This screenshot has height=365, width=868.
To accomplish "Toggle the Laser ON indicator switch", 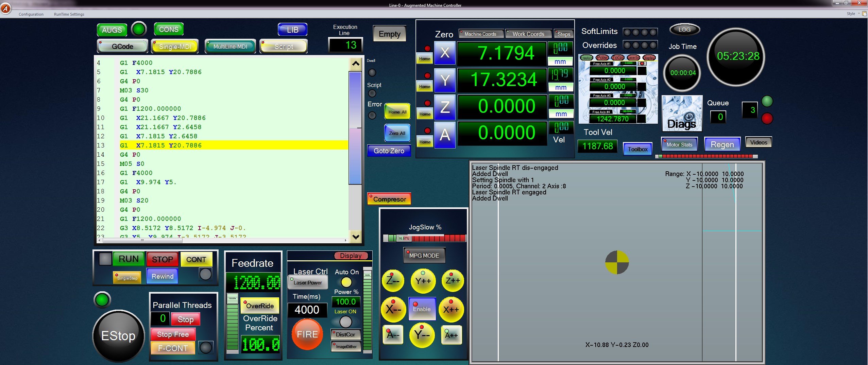I will pos(345,321).
